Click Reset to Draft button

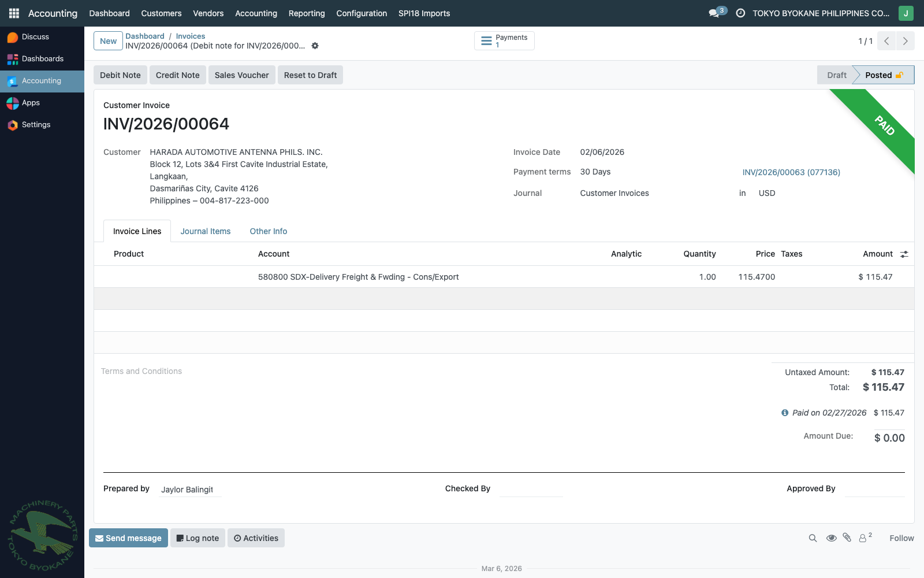310,75
